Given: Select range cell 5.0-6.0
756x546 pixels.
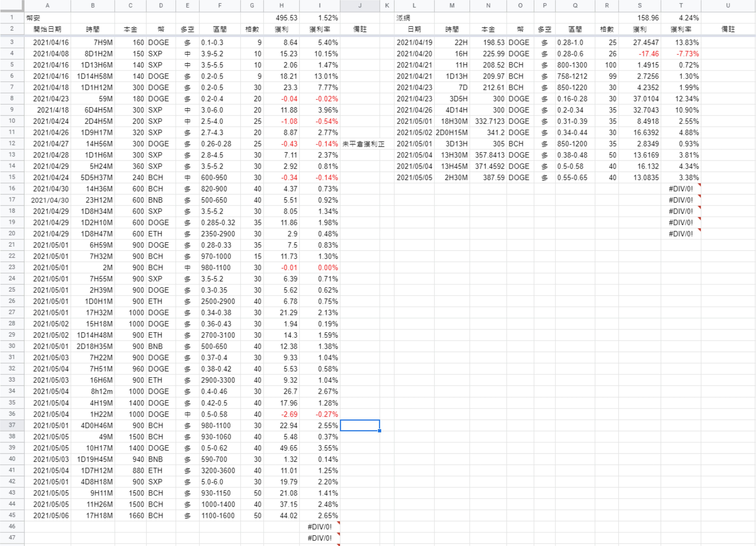Looking at the screenshot, I should [220, 482].
